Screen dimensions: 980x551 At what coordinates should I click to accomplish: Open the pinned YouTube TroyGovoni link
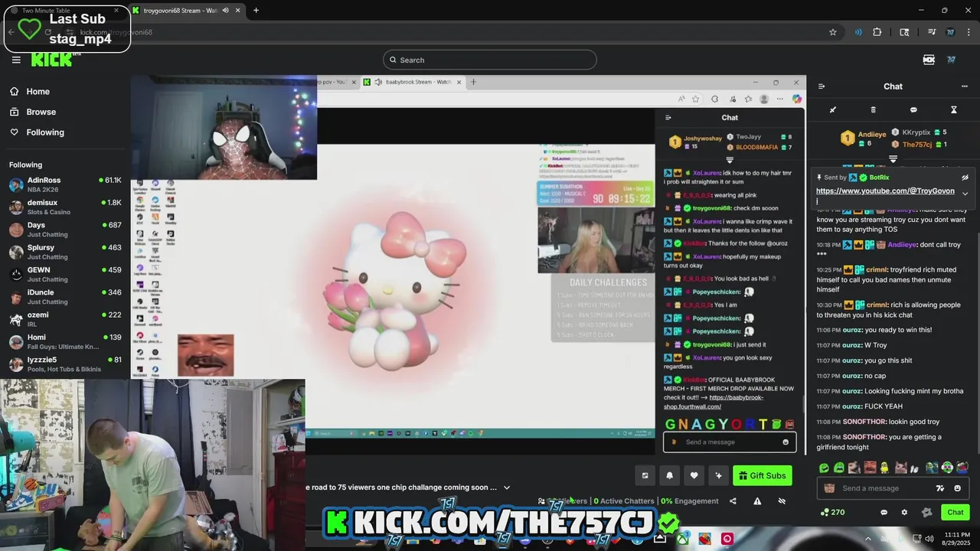pyautogui.click(x=885, y=191)
